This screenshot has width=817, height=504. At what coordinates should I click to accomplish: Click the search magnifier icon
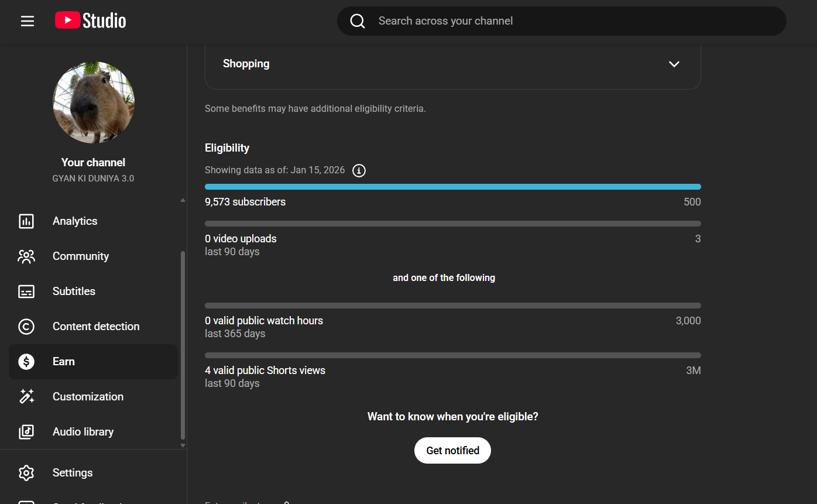358,21
